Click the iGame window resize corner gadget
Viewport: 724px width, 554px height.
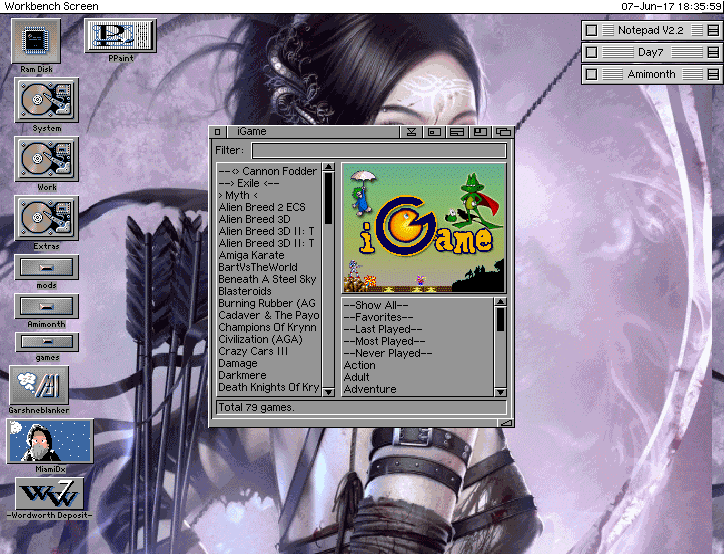[506, 422]
